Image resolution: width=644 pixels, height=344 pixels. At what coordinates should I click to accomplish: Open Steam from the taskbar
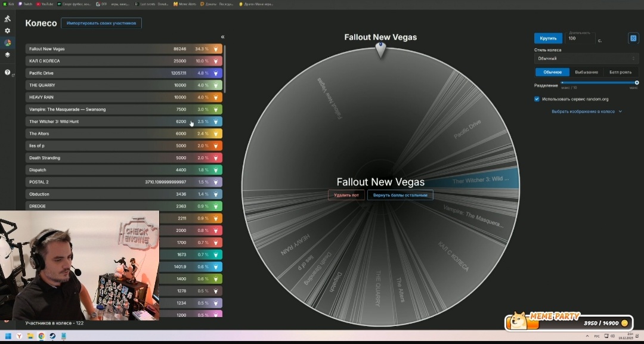point(52,336)
